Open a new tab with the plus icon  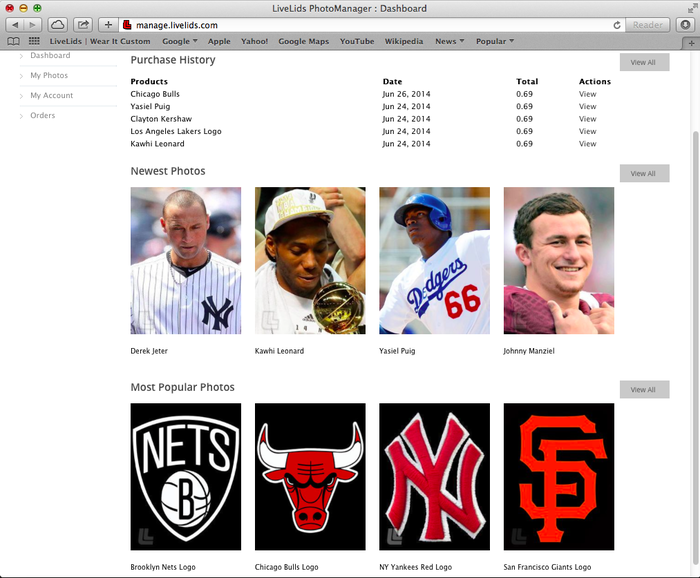[x=691, y=43]
